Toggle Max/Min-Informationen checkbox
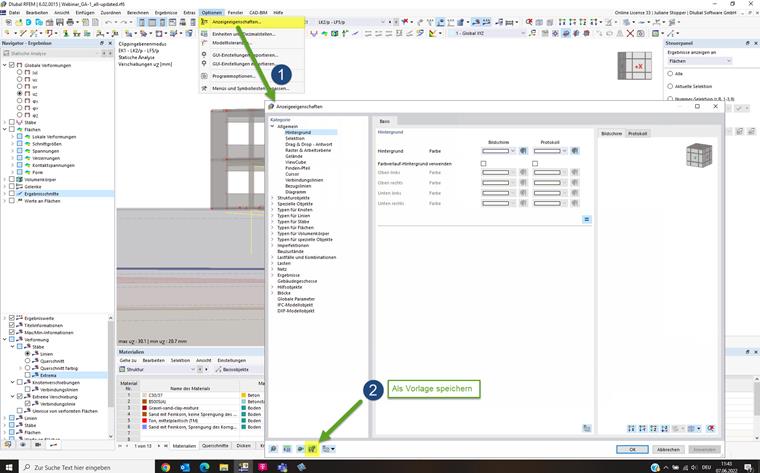Image resolution: width=760 pixels, height=473 pixels. coord(12,332)
